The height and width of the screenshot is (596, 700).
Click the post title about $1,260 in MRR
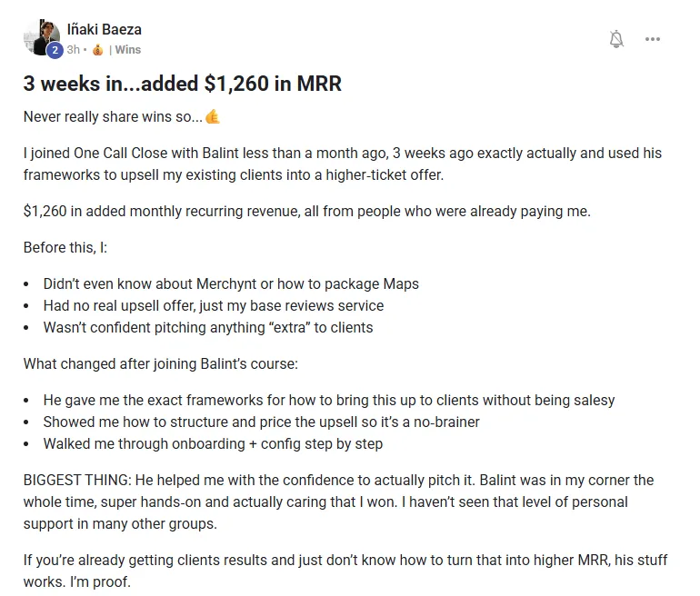pos(182,84)
